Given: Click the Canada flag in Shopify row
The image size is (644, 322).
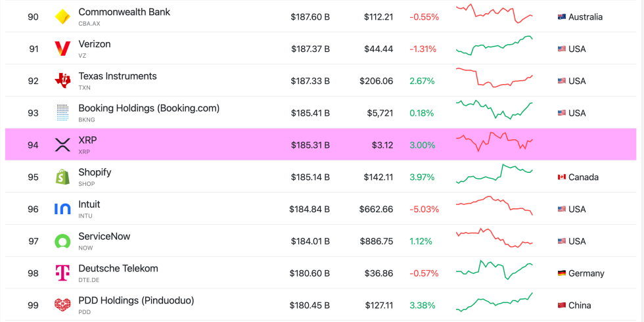Looking at the screenshot, I should click(x=562, y=177).
